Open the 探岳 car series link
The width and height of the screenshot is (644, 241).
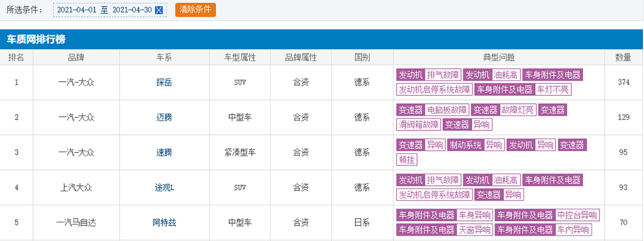(164, 82)
